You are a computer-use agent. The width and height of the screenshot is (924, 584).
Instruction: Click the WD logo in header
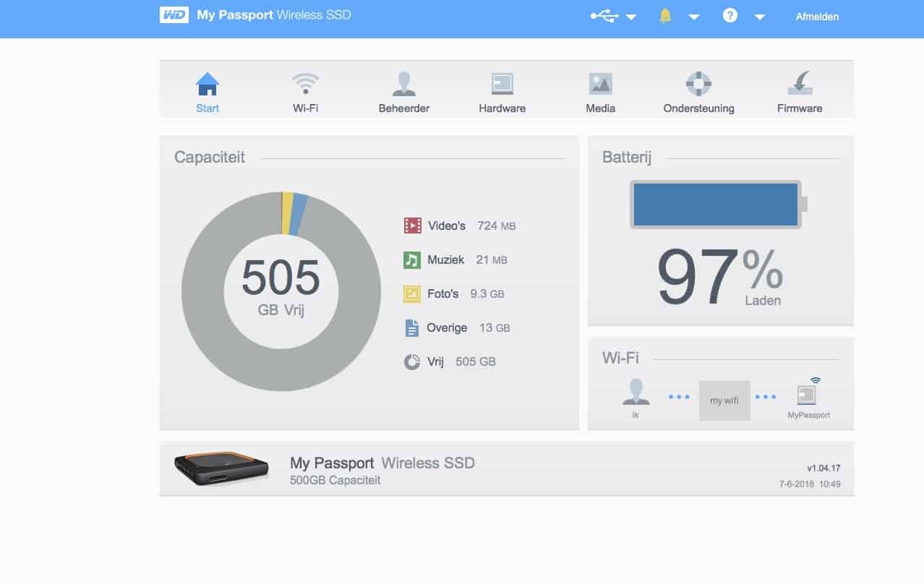174,15
